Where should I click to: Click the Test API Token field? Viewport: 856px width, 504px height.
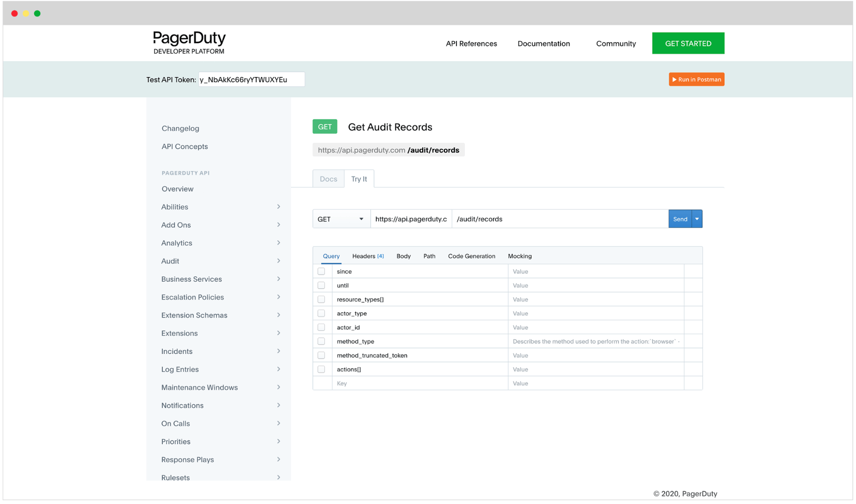tap(251, 80)
